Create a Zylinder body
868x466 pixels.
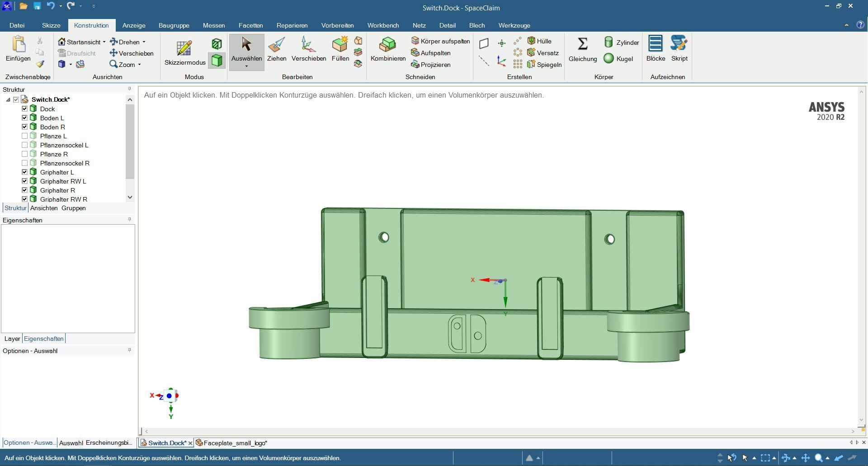[x=622, y=42]
